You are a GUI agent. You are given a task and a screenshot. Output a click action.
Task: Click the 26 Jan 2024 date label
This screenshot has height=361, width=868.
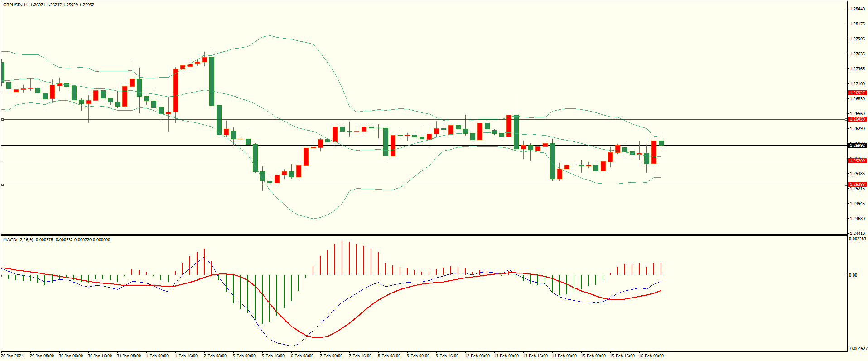click(x=12, y=356)
